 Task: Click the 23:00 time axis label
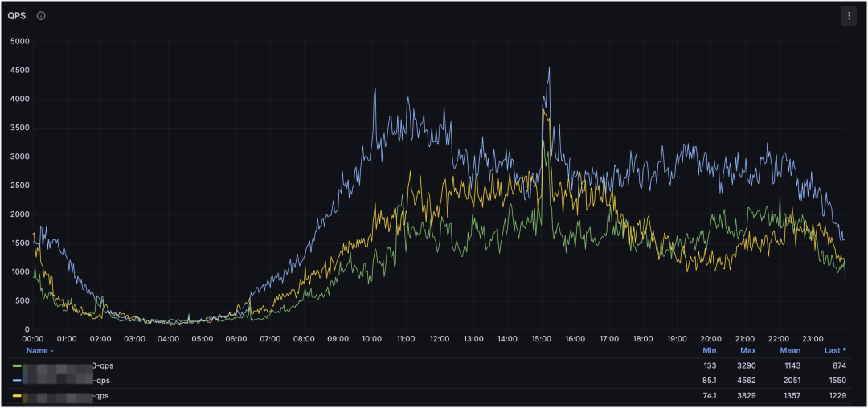pos(812,339)
